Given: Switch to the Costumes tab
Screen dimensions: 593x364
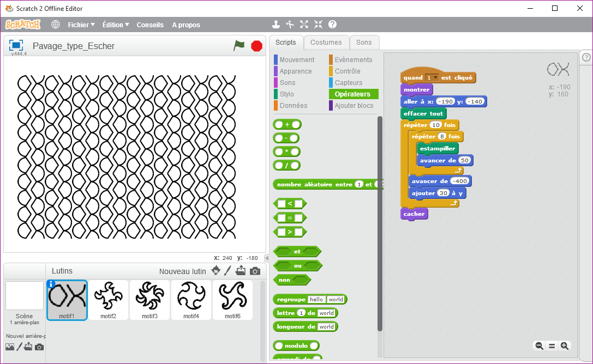Looking at the screenshot, I should 326,43.
